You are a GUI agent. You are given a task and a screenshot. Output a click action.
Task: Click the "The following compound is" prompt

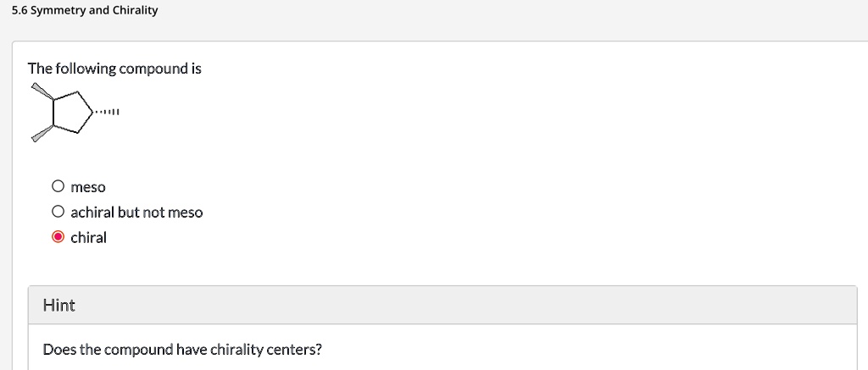(x=114, y=69)
